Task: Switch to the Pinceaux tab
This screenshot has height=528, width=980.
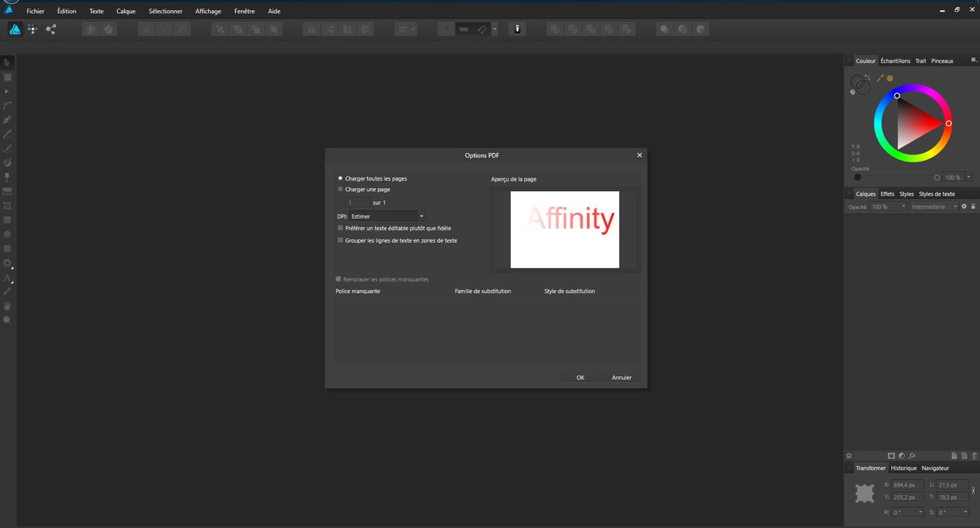Action: click(942, 60)
